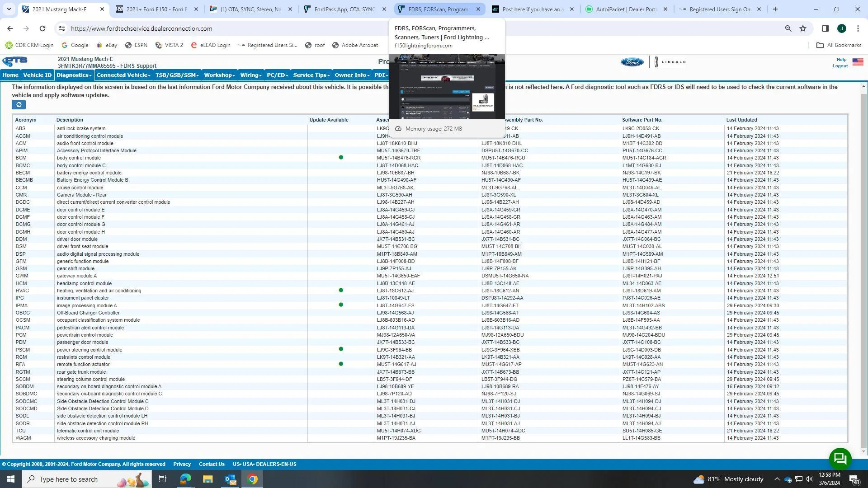The width and height of the screenshot is (868, 488).
Task: Sort by the Acronym column header
Action: (25, 120)
